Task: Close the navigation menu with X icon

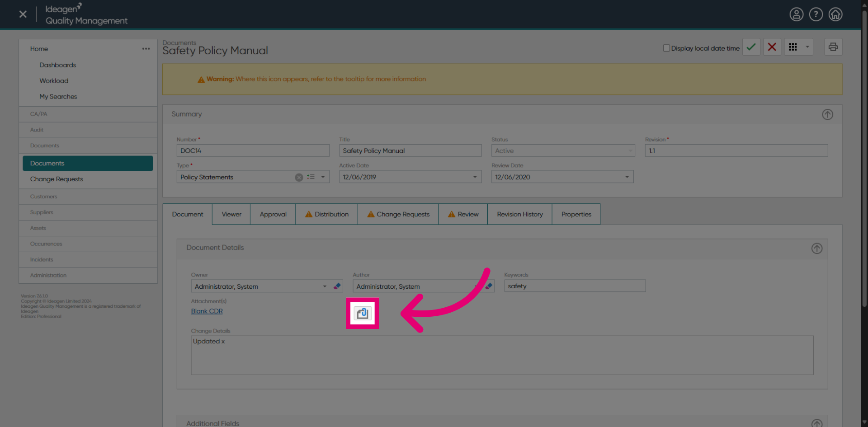Action: pyautogui.click(x=23, y=14)
